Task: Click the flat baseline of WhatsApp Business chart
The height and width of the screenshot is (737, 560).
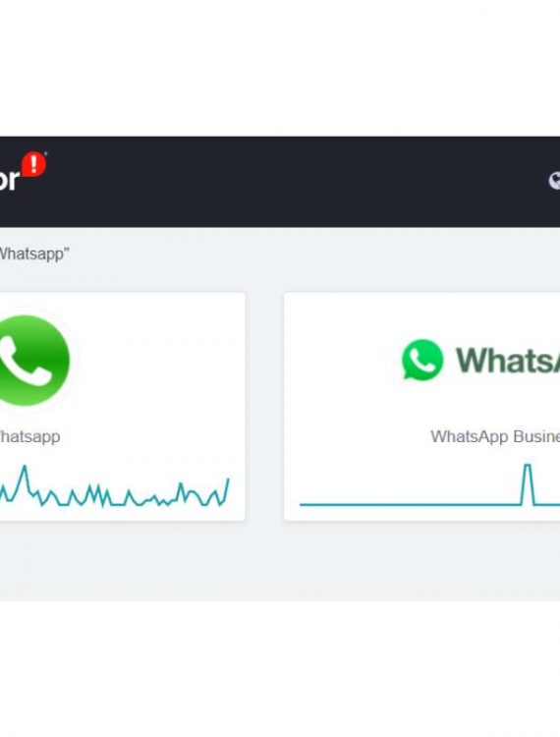Action: point(409,505)
